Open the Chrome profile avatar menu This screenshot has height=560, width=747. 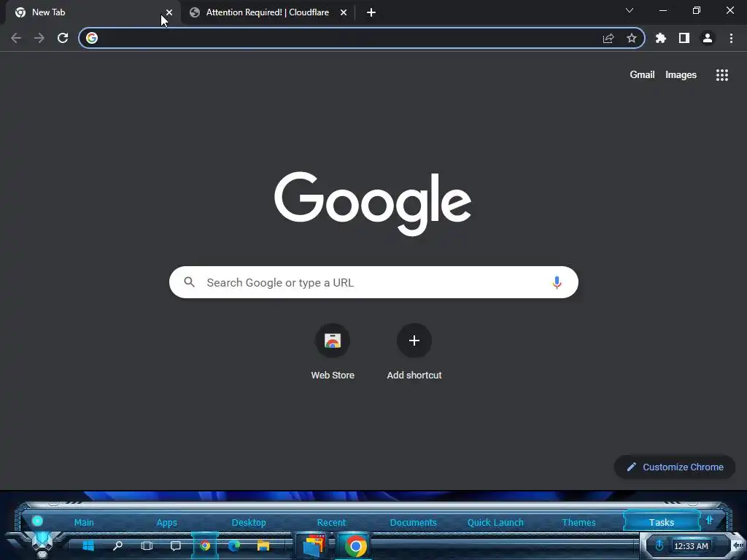click(x=708, y=38)
